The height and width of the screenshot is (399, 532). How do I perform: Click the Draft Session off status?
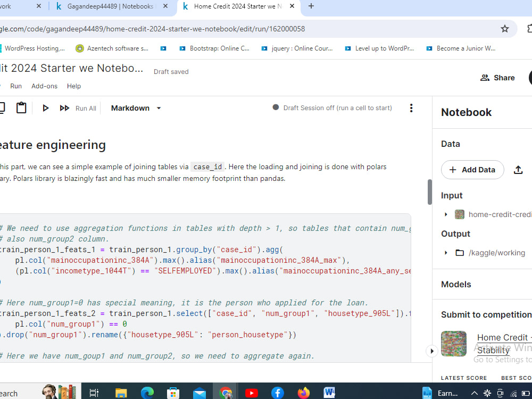332,108
